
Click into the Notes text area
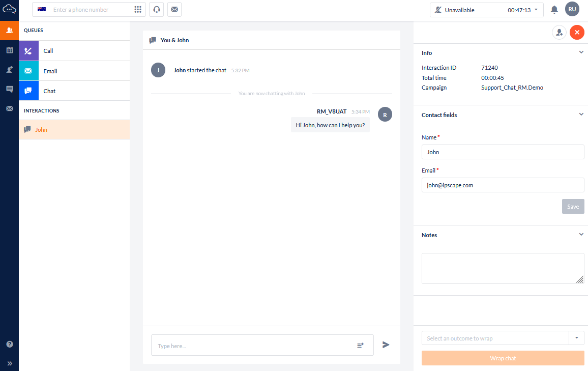(x=502, y=268)
